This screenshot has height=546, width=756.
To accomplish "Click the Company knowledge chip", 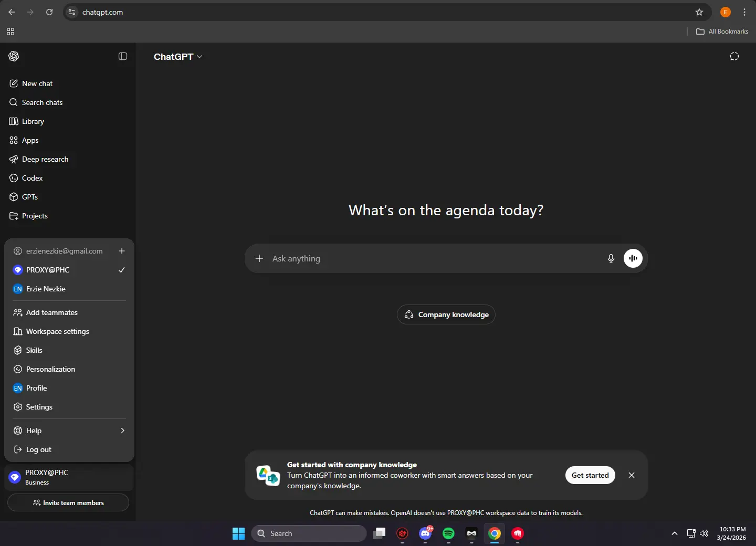I will click(446, 314).
